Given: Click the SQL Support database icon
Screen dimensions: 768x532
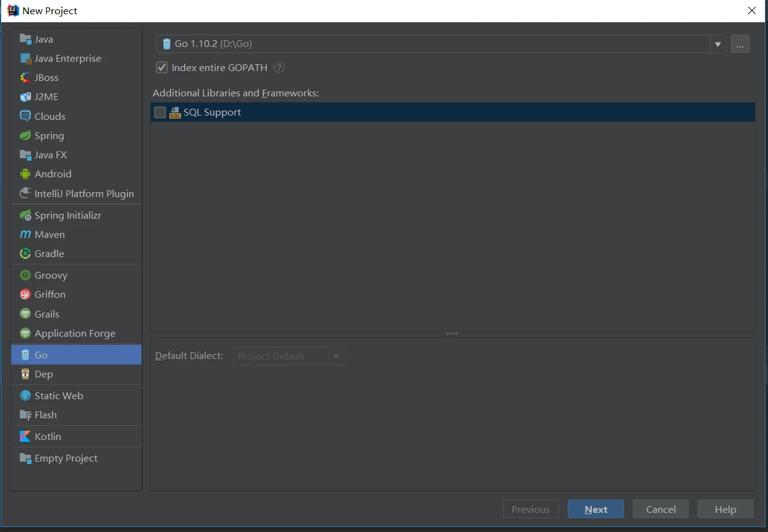Looking at the screenshot, I should pyautogui.click(x=175, y=112).
